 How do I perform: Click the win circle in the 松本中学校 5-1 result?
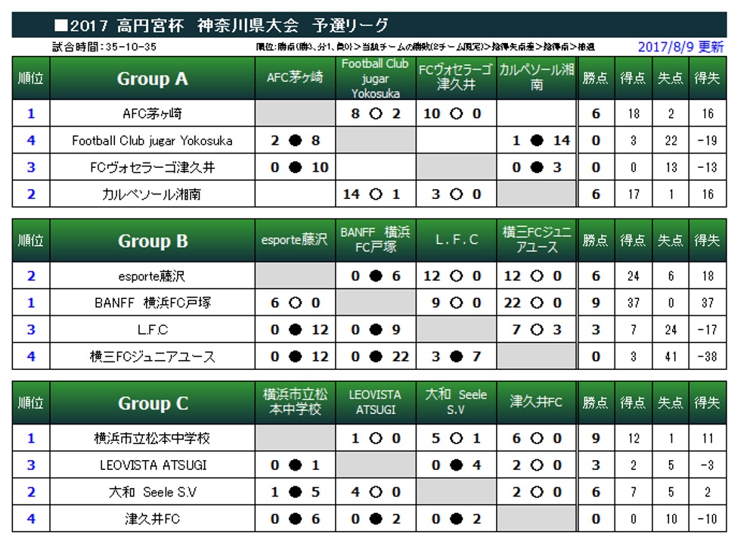click(456, 438)
